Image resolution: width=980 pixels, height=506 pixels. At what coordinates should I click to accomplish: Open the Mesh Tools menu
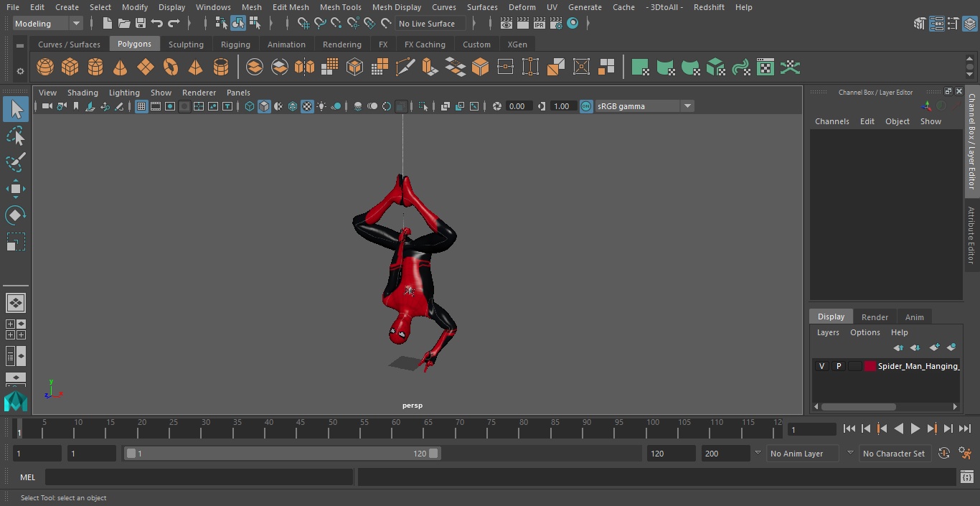[340, 7]
